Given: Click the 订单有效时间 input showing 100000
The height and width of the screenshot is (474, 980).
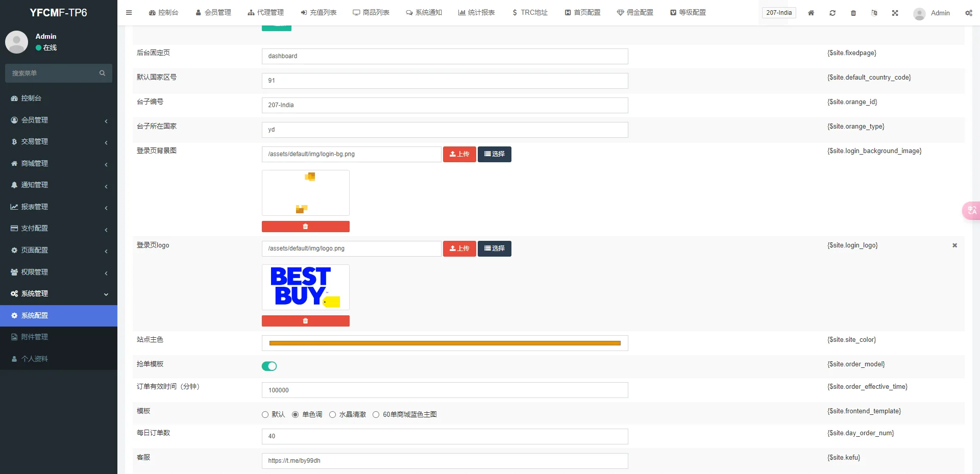Looking at the screenshot, I should click(x=445, y=390).
